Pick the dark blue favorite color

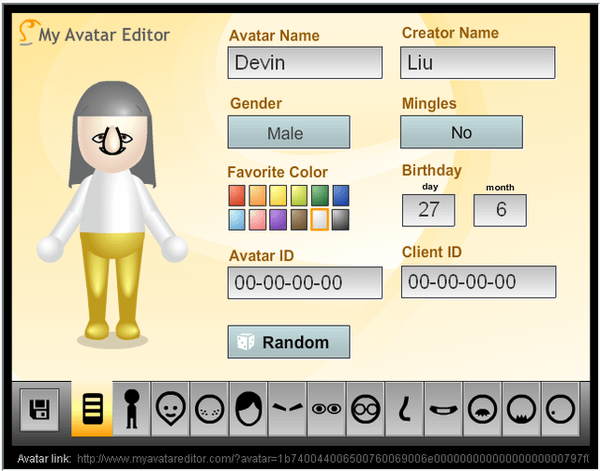[x=341, y=196]
